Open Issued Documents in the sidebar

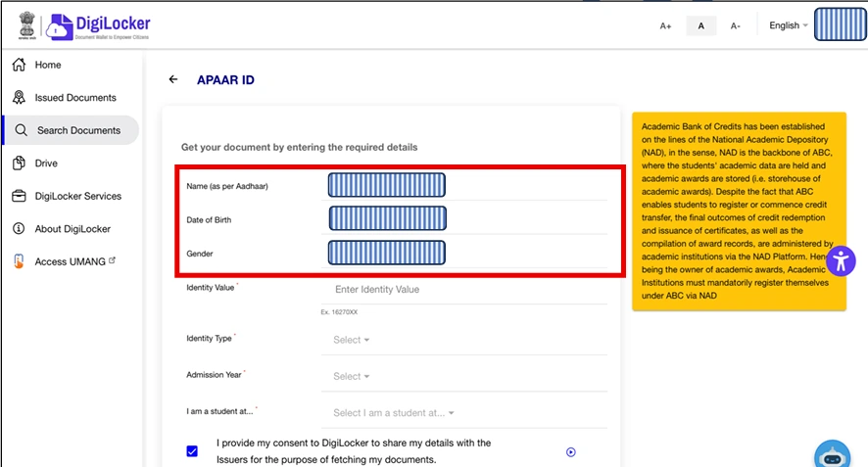(74, 98)
